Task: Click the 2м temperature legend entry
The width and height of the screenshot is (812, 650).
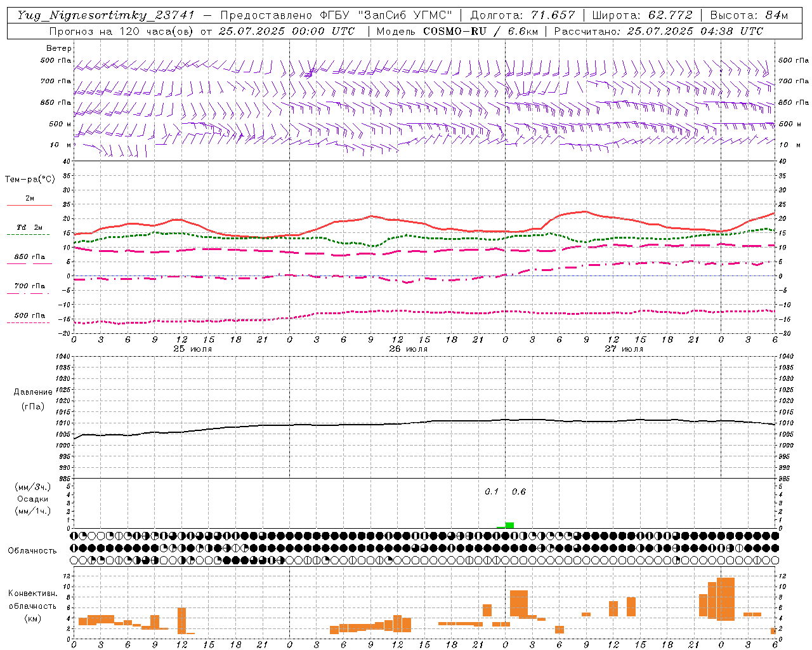Action: [x=30, y=198]
